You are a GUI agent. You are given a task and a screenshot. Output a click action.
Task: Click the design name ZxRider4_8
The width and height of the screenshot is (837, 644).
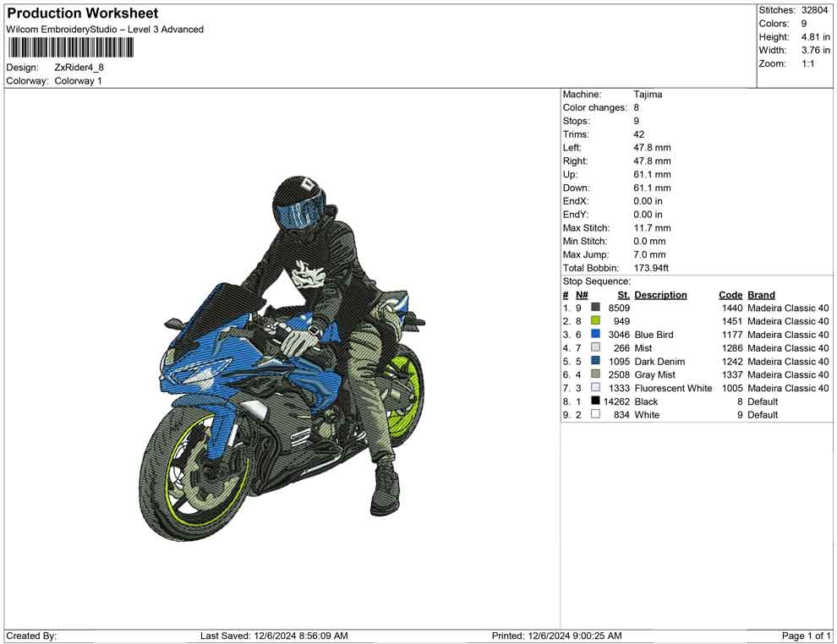tap(79, 68)
